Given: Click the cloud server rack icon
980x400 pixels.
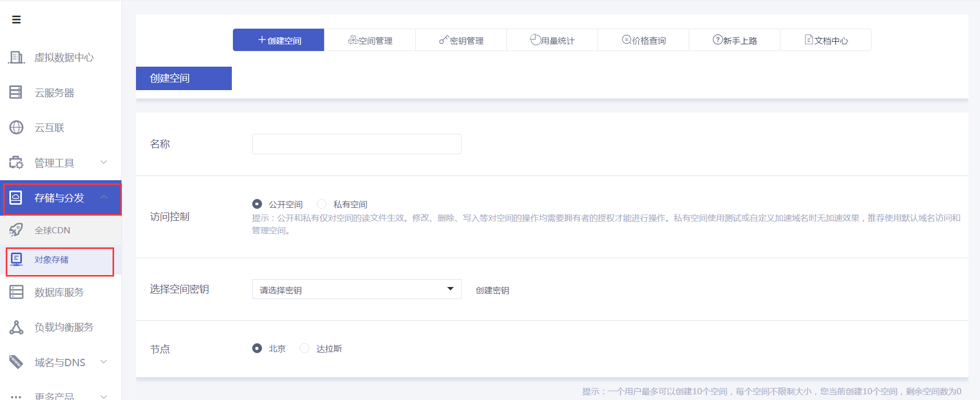Looking at the screenshot, I should coord(16,92).
